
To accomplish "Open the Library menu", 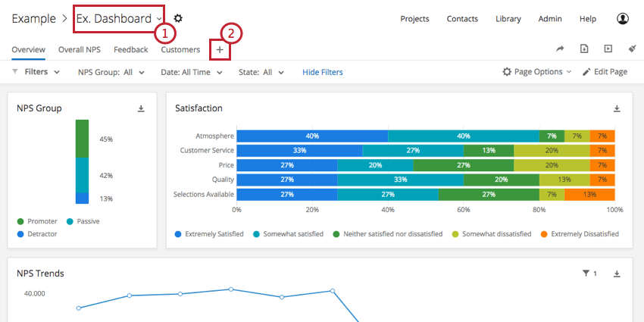I will (x=508, y=19).
